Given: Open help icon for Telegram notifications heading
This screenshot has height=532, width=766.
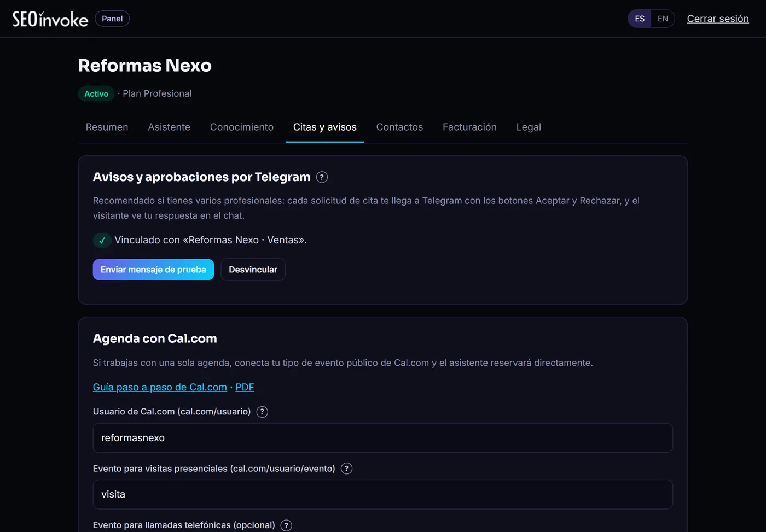Looking at the screenshot, I should [322, 177].
